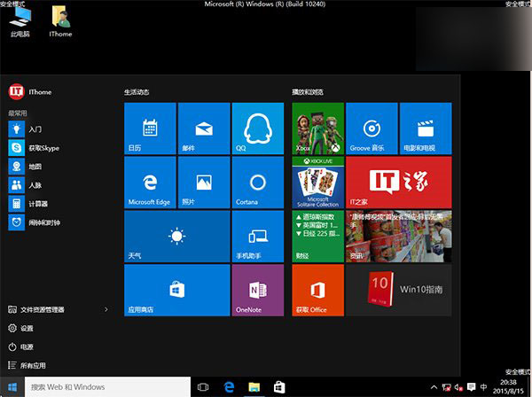Open the Xbox tile
The width and height of the screenshot is (532, 397).
(317, 128)
